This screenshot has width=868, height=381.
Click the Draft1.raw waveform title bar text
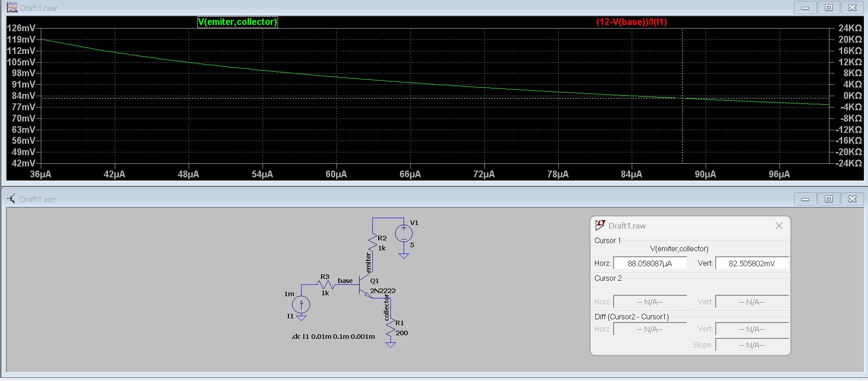39,8
